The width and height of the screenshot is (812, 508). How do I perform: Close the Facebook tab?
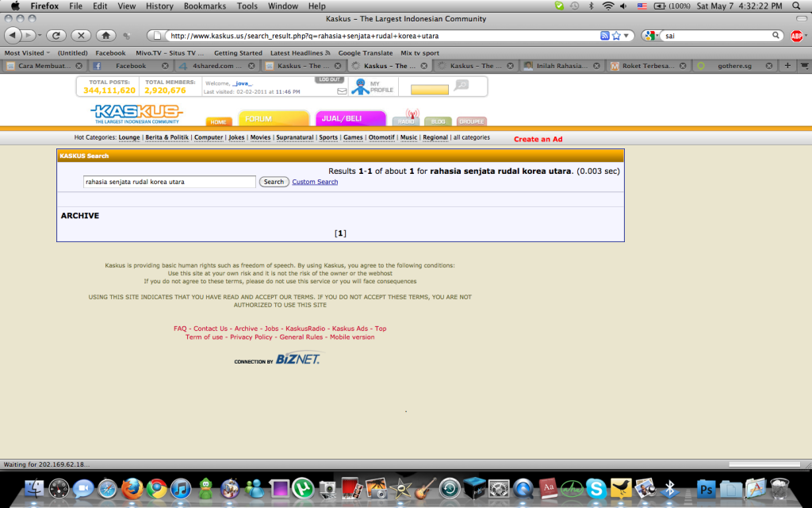click(x=165, y=66)
